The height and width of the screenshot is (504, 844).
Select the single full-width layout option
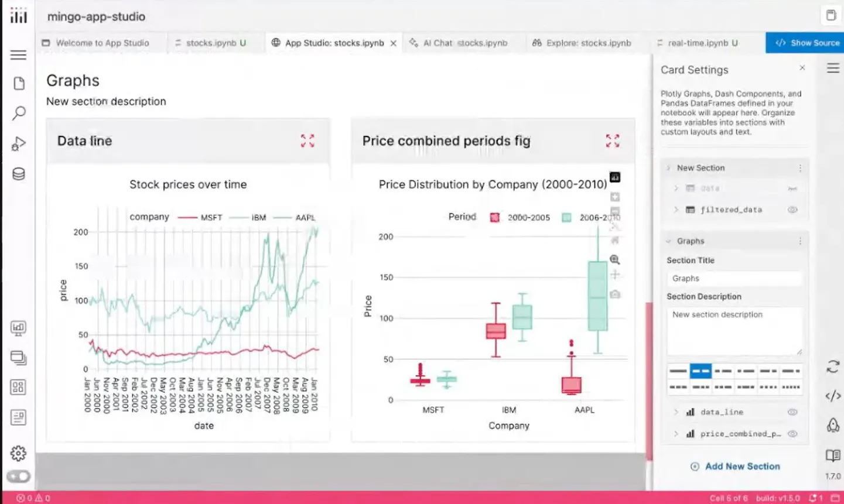pos(678,371)
